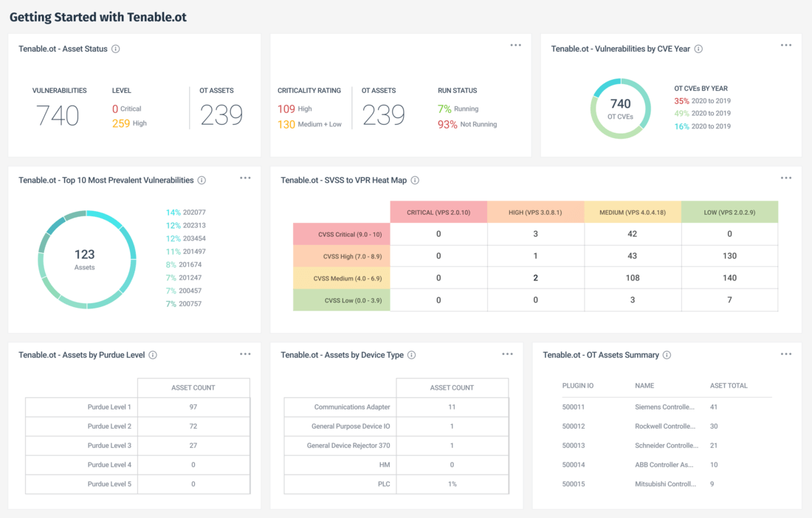Click Purdue Level 3 row label
This screenshot has width=812, height=518.
(109, 446)
